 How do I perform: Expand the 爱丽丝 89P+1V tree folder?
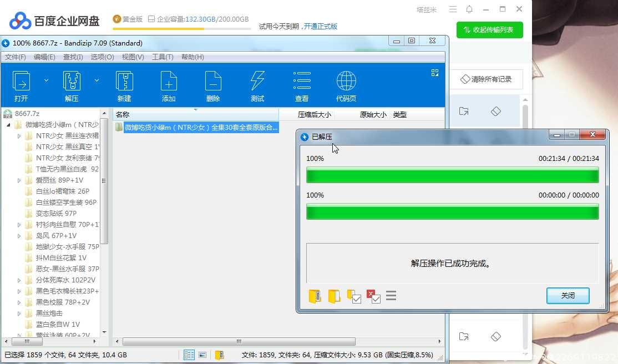tap(19, 180)
